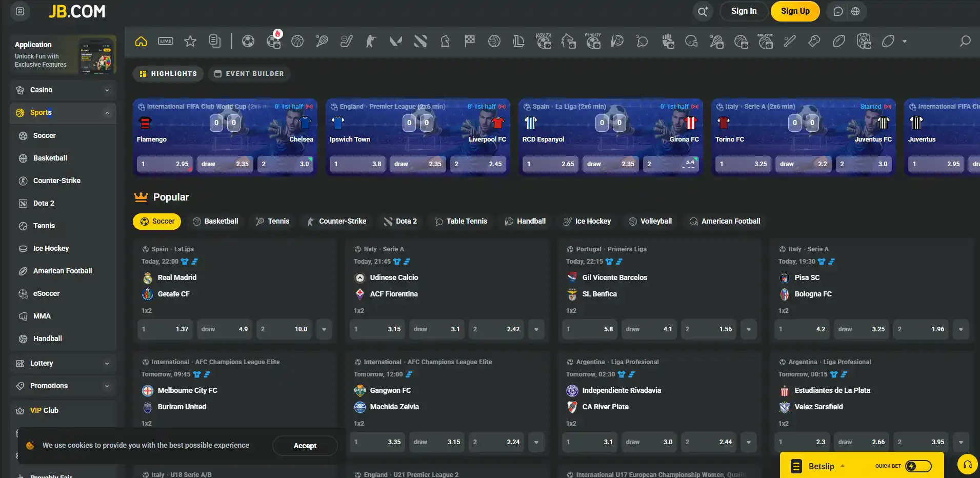Show more sports via the dropdown arrow
This screenshot has height=478, width=980.
point(905,41)
